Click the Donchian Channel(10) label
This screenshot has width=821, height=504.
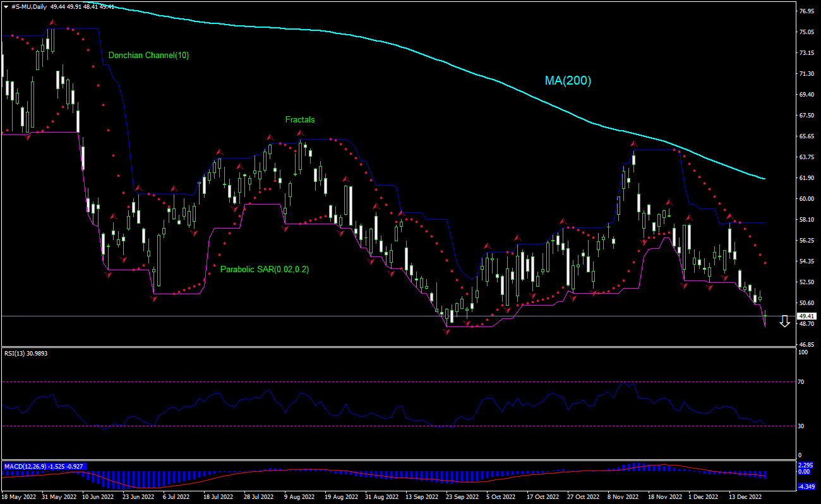(148, 56)
